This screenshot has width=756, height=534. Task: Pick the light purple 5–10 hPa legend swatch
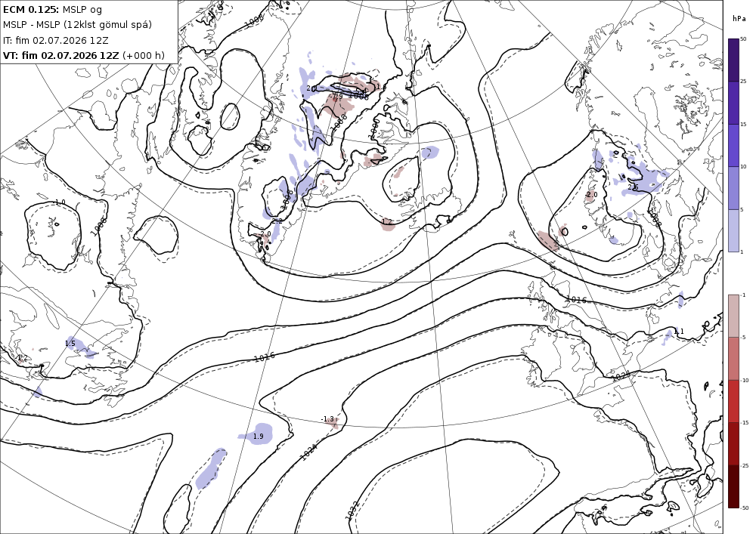tap(733, 188)
